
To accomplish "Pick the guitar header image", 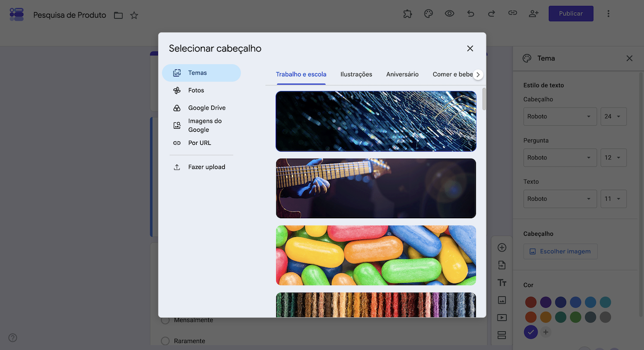I will click(x=376, y=188).
